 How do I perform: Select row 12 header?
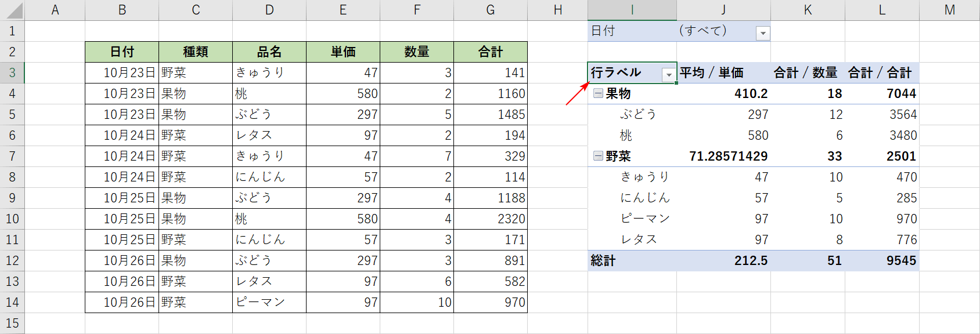point(12,260)
